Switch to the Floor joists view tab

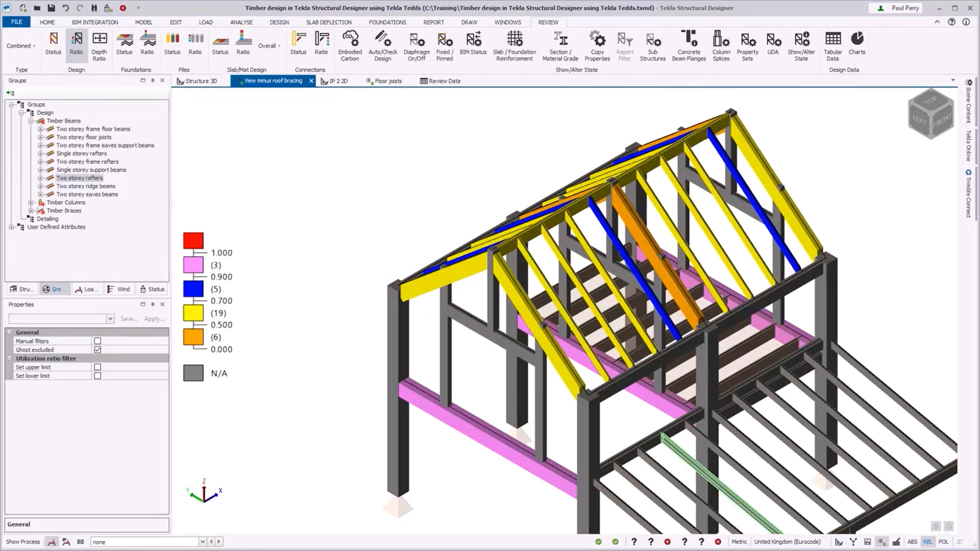pos(384,81)
